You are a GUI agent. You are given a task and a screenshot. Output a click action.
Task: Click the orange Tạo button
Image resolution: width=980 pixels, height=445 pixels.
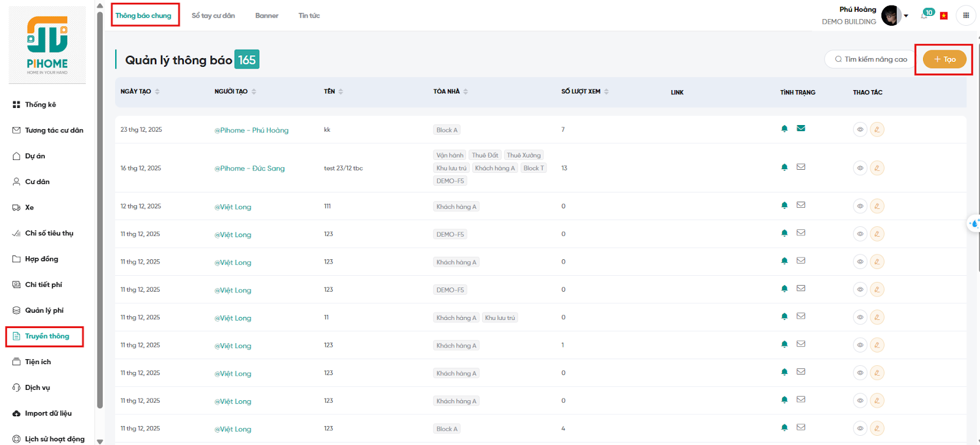(944, 59)
